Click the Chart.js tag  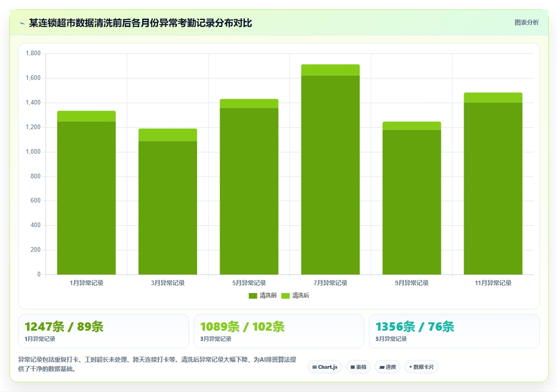click(x=325, y=367)
